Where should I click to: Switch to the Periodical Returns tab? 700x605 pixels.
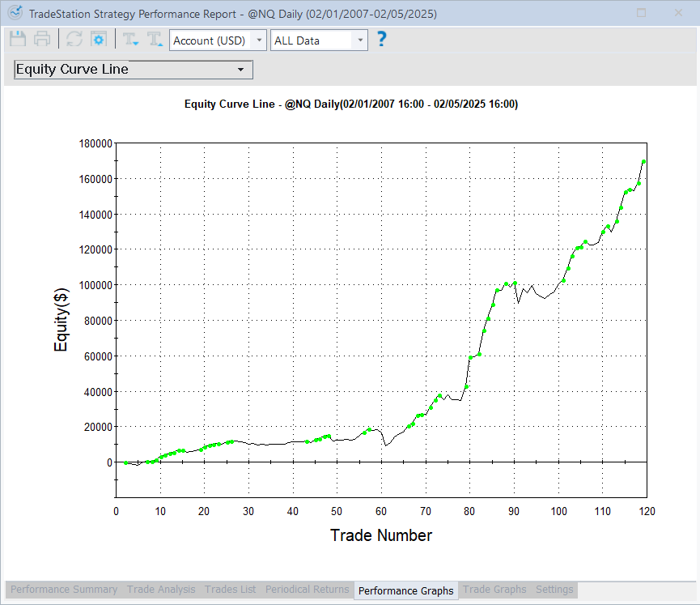tap(308, 590)
